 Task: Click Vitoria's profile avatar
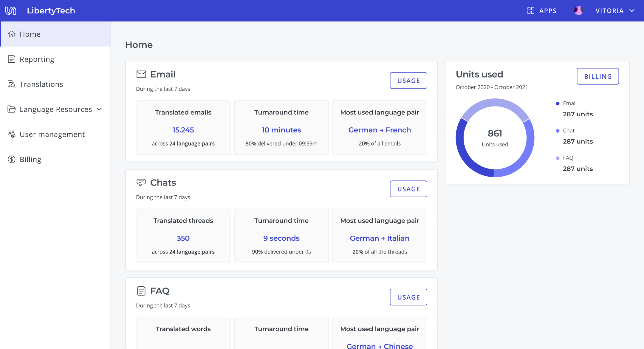(578, 11)
